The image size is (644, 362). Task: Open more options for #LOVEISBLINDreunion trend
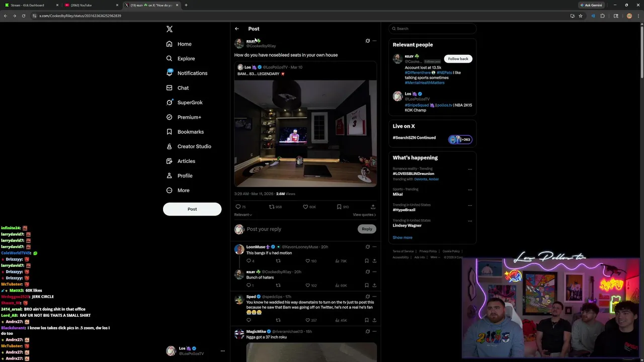tap(470, 169)
